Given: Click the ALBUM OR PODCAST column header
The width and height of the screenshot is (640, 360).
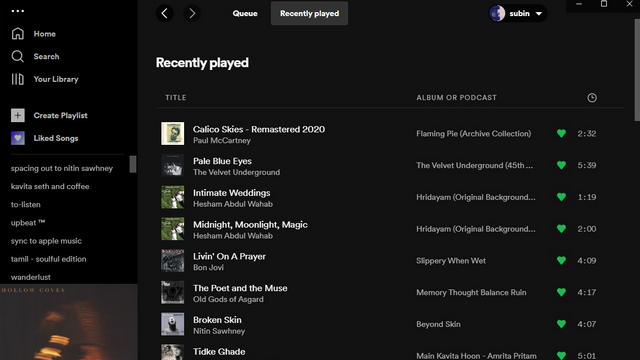Looking at the screenshot, I should [x=456, y=98].
